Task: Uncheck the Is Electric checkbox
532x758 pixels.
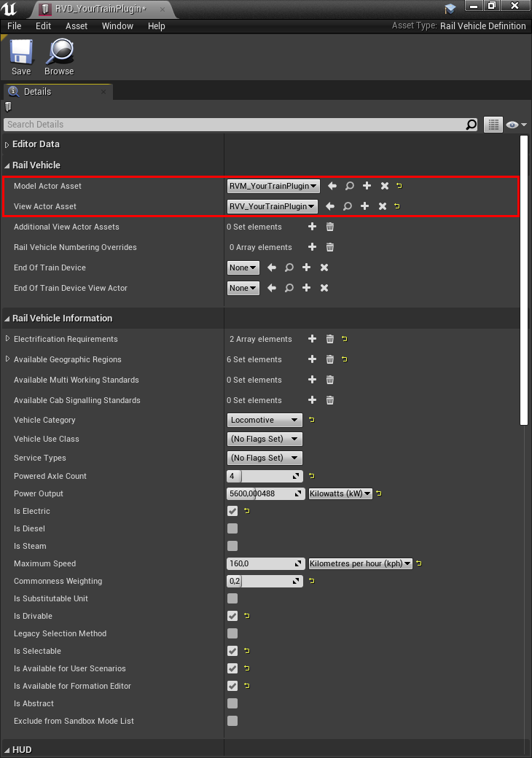Action: click(x=232, y=511)
